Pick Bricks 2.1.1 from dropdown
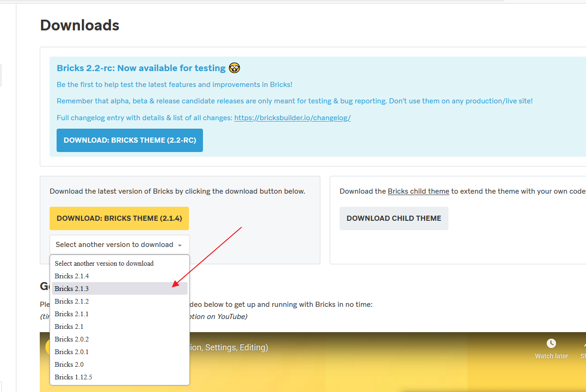This screenshot has height=392, width=586. [72, 314]
